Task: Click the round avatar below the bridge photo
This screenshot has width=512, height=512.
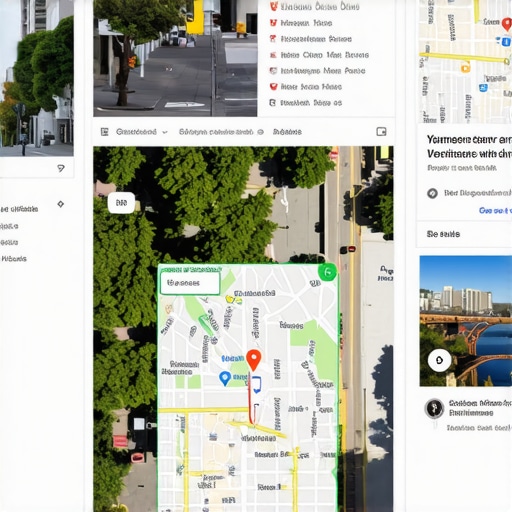Action: (434, 408)
